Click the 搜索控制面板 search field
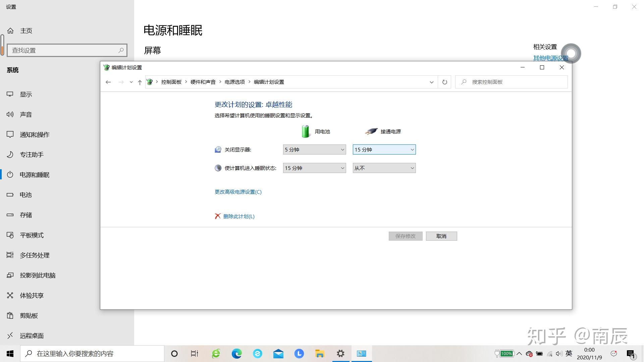This screenshot has width=644, height=362. point(511,82)
